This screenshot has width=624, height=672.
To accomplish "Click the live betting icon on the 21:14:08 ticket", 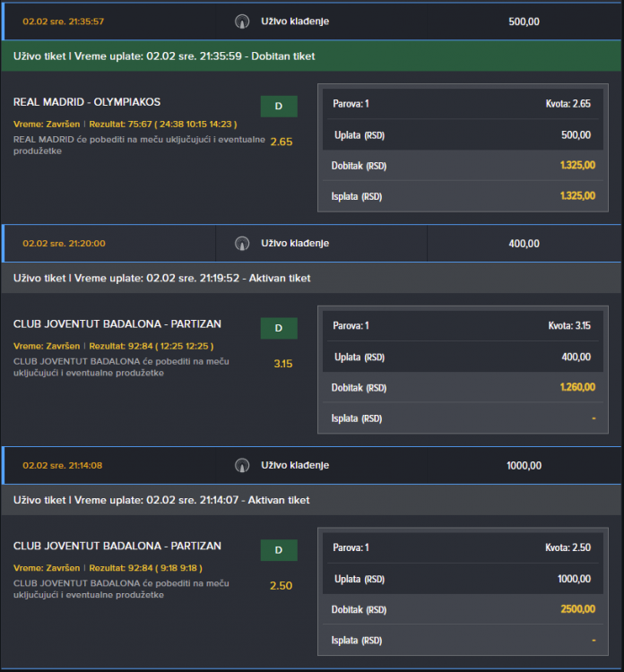I will point(241,465).
